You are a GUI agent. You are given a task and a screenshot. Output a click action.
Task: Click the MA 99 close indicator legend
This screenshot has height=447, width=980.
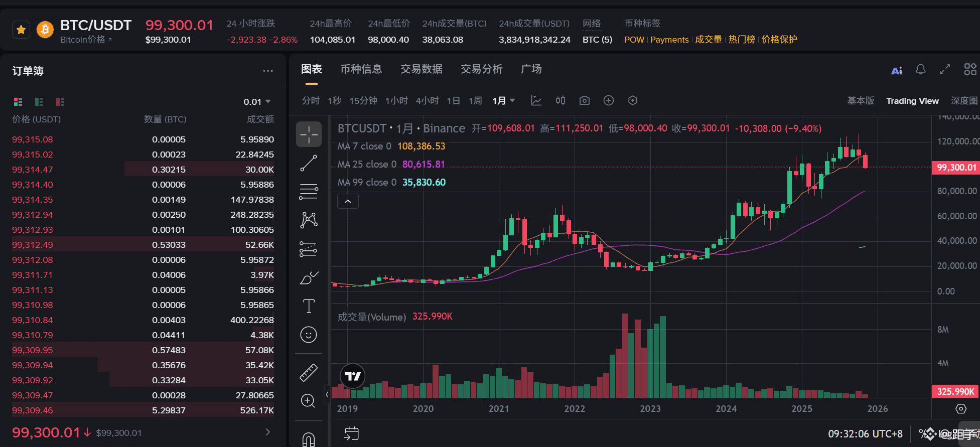point(391,183)
